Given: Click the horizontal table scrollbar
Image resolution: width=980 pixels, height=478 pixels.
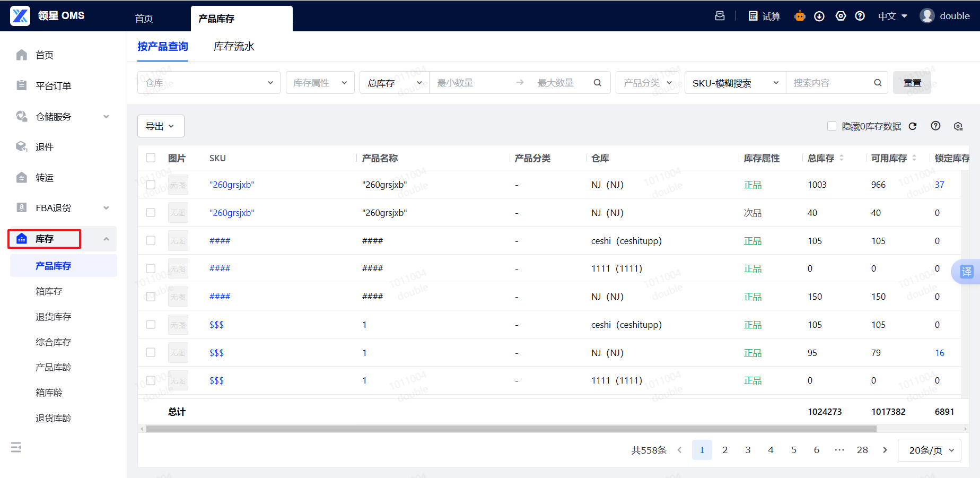Looking at the screenshot, I should click(512, 429).
